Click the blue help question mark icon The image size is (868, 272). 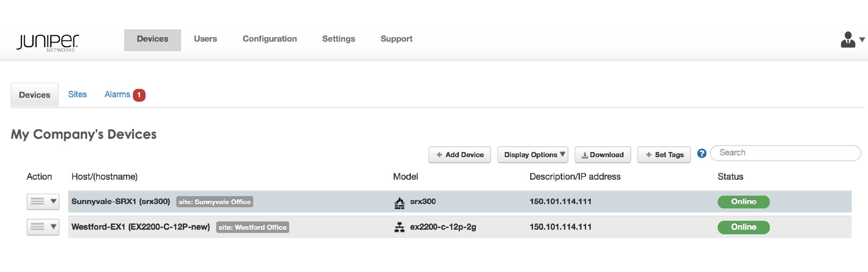click(x=701, y=154)
